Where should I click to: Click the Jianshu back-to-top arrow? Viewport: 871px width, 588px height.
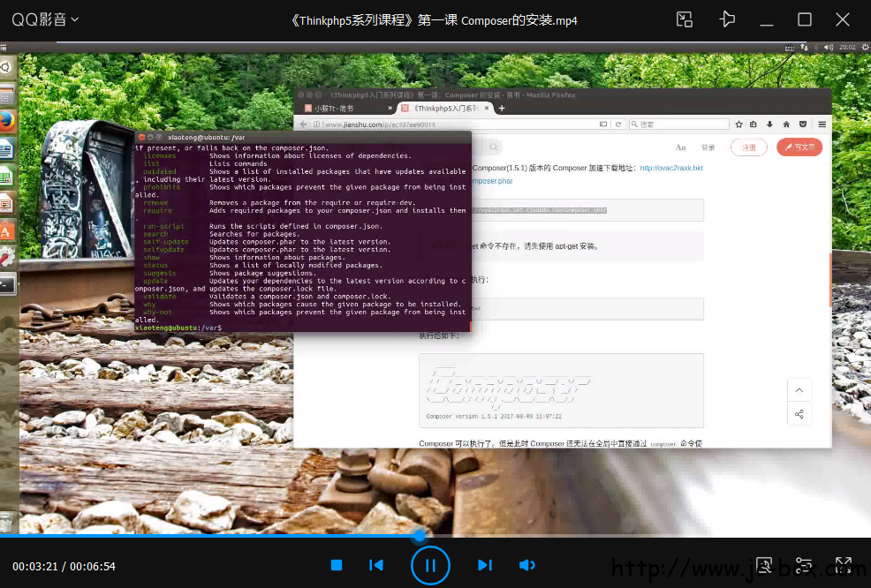pyautogui.click(x=799, y=390)
